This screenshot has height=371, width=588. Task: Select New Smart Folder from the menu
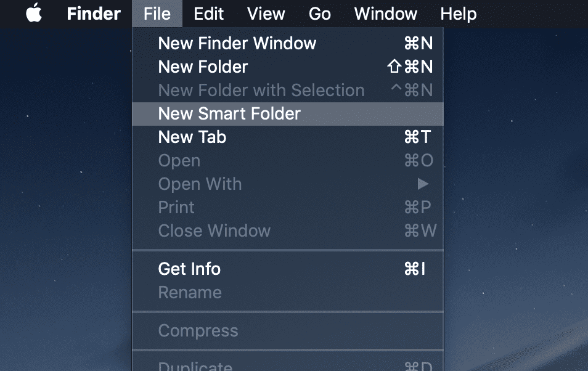coord(229,113)
